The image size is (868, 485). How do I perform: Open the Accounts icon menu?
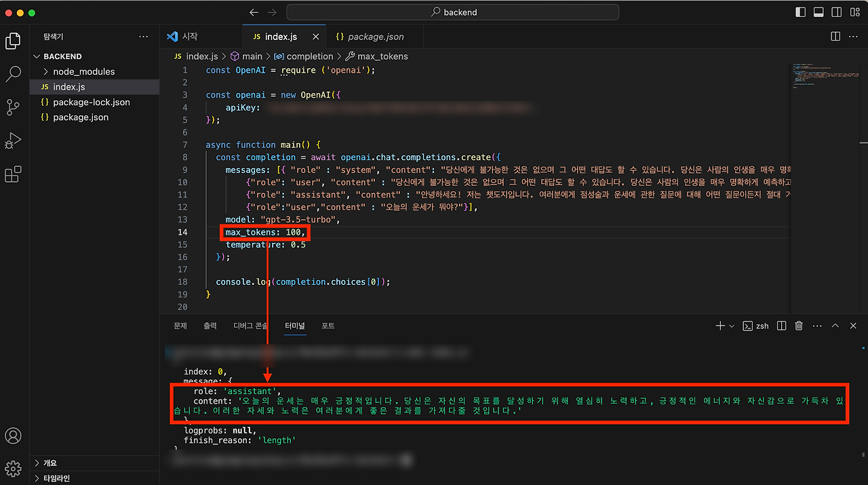(13, 436)
